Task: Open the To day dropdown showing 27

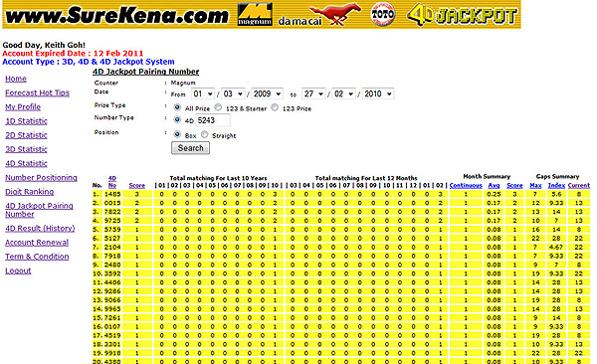Action: click(313, 93)
